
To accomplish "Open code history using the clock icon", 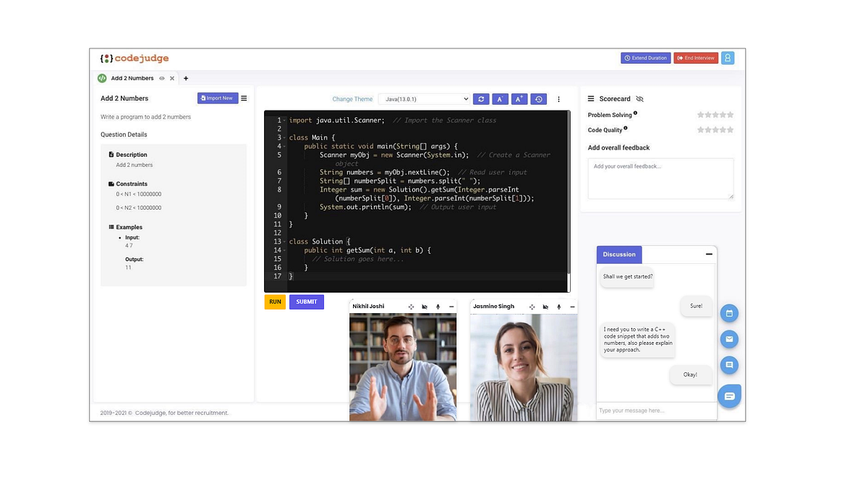I will click(x=538, y=99).
